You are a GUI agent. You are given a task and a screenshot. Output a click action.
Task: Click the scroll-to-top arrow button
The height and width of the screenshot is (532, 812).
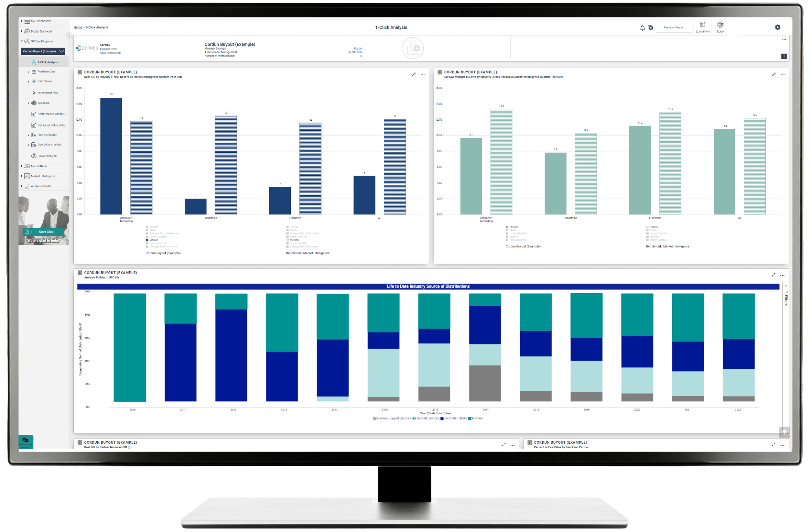point(784,432)
